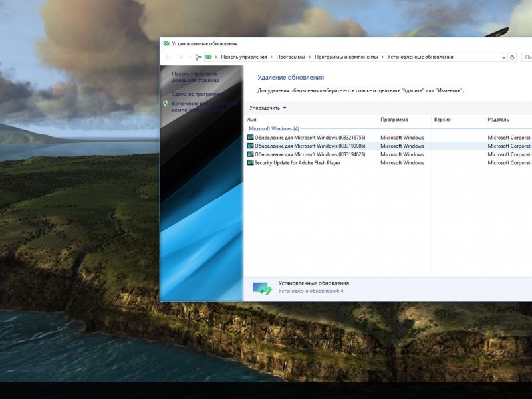
Task: Click the Установленные обновления breadcrumb
Action: point(420,57)
